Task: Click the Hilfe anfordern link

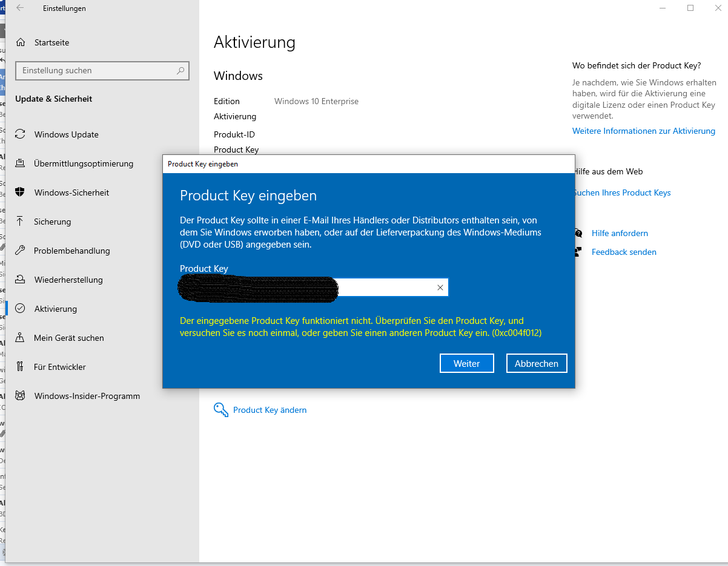Action: (620, 233)
